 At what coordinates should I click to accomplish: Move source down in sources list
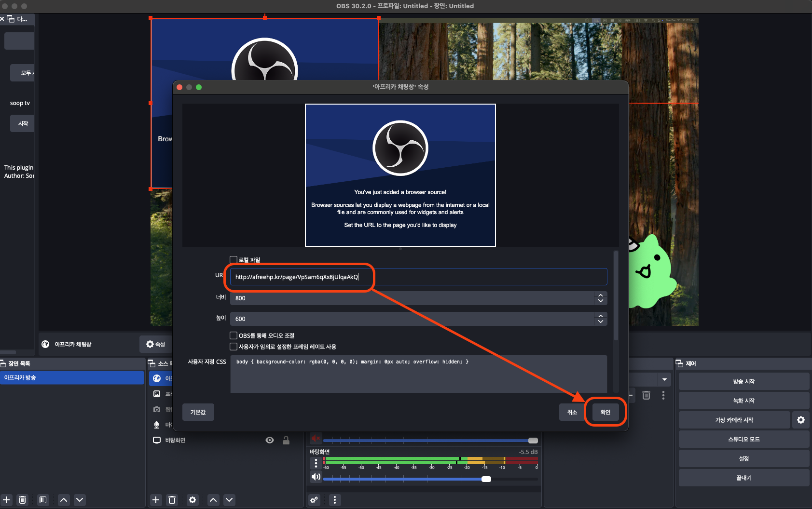tap(230, 500)
